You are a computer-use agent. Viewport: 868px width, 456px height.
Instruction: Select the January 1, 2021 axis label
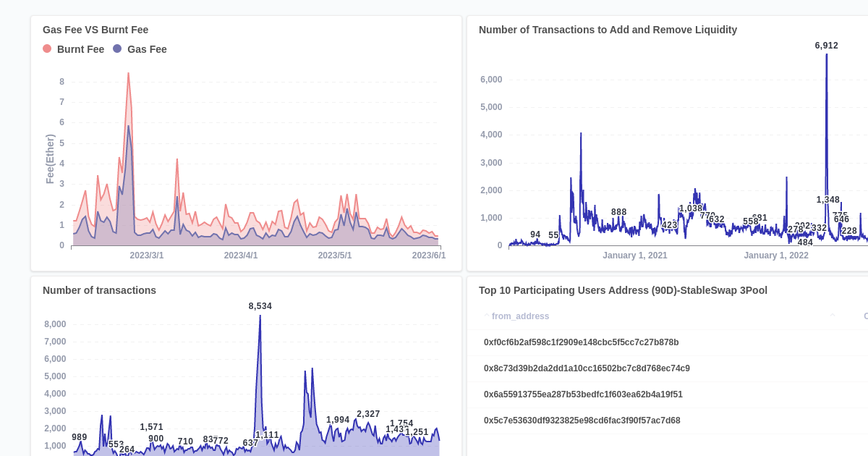(635, 256)
